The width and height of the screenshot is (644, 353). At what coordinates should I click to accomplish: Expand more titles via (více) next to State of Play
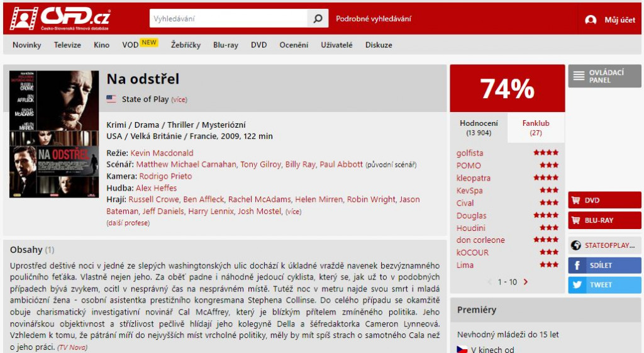point(179,99)
